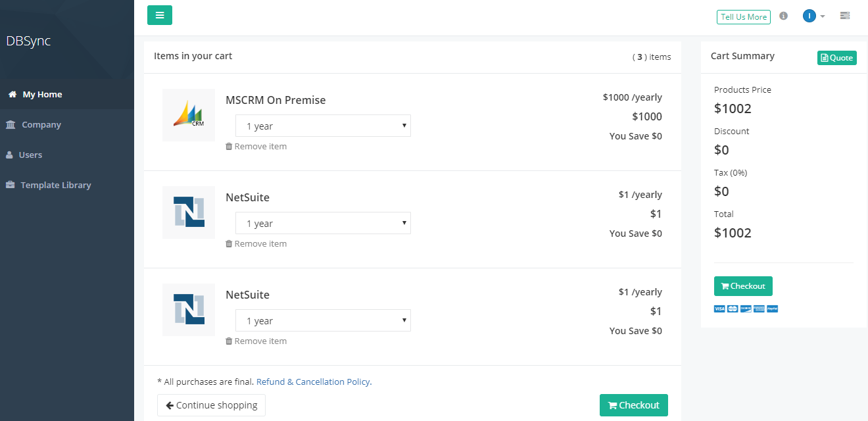Open Template Library from sidebar
Viewport: 868px width, 421px height.
point(55,186)
